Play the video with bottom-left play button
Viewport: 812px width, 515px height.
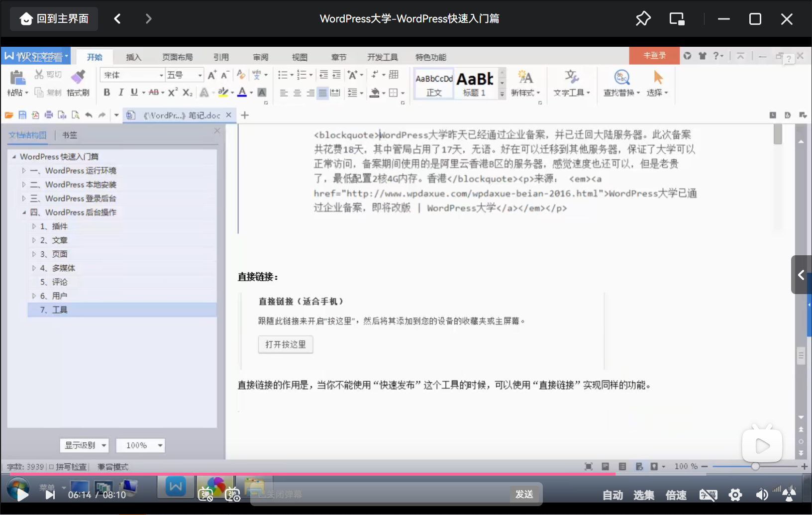(22, 495)
